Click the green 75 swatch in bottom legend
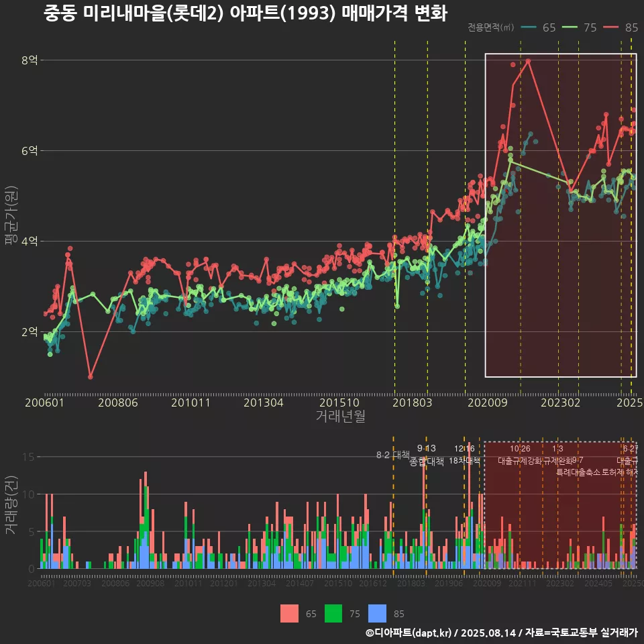The width and height of the screenshot is (644, 644). pyautogui.click(x=333, y=613)
